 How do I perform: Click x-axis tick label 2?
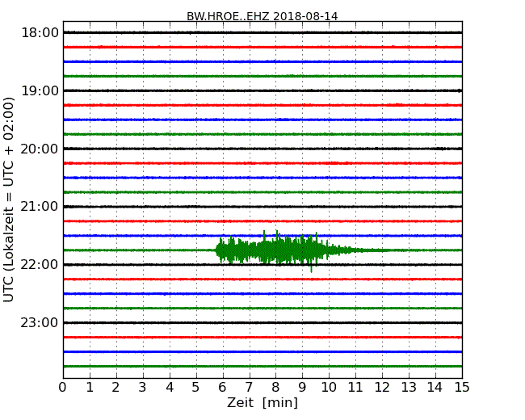pyautogui.click(x=115, y=387)
